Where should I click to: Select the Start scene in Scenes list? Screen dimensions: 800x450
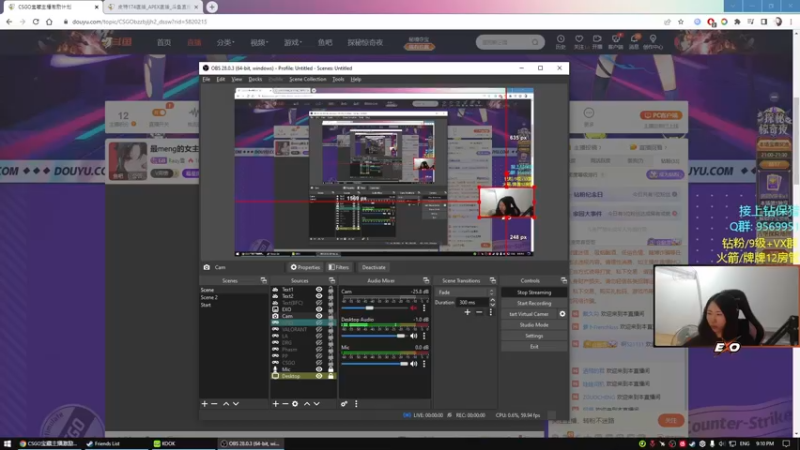coord(206,305)
